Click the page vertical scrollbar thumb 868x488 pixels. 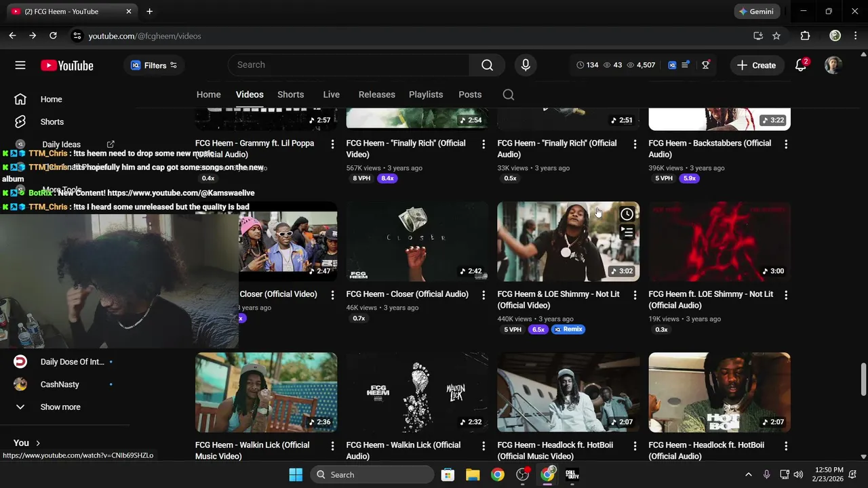863,380
